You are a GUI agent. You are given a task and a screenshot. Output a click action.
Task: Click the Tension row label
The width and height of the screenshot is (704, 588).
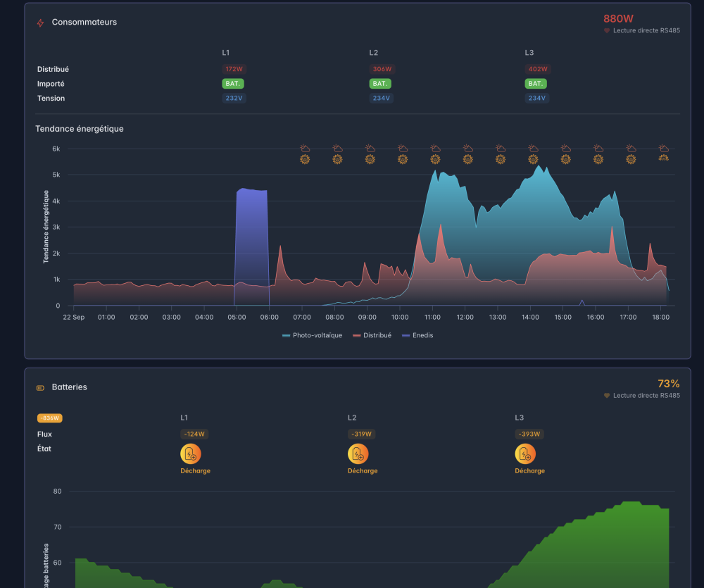tap(51, 99)
